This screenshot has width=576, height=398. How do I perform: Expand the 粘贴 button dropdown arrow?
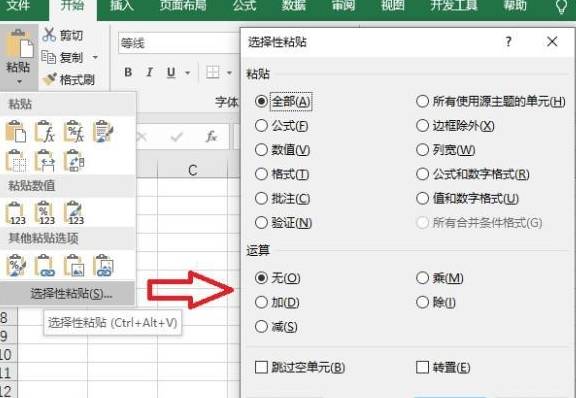pos(18,82)
